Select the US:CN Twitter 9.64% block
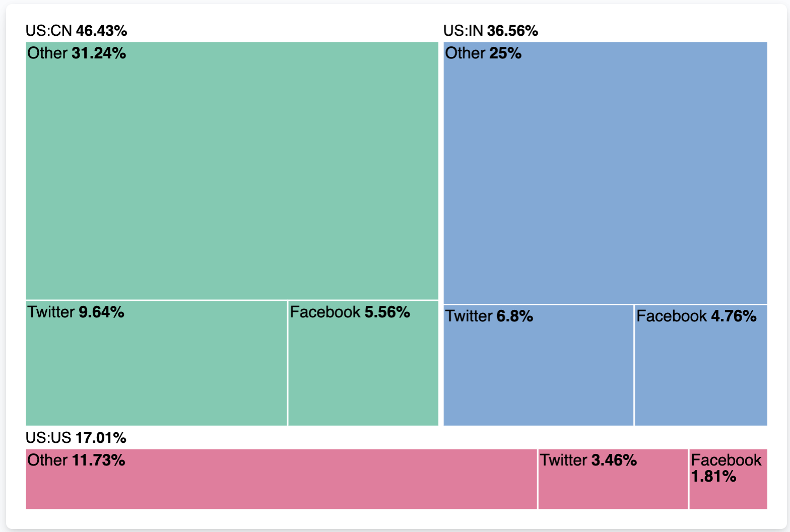 coord(156,363)
